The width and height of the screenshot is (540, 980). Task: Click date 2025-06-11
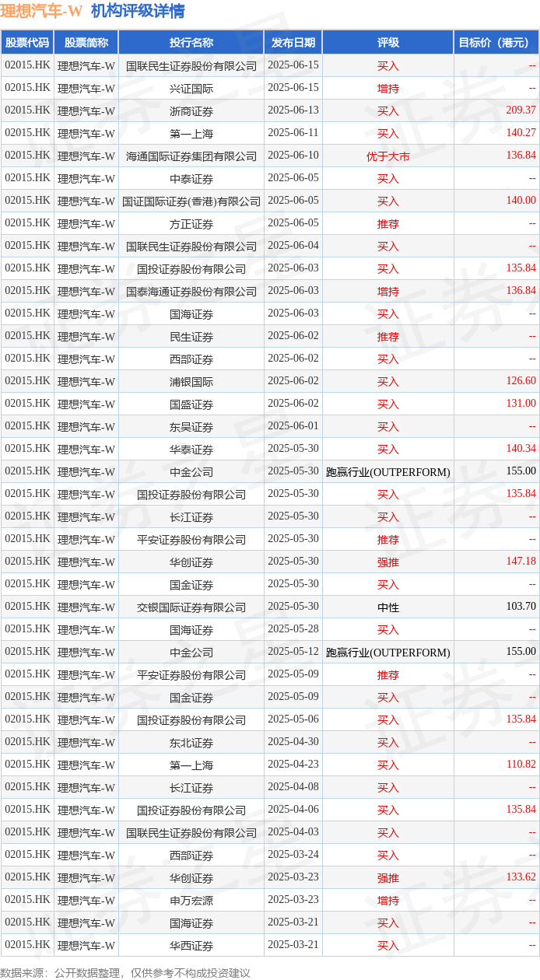click(293, 133)
